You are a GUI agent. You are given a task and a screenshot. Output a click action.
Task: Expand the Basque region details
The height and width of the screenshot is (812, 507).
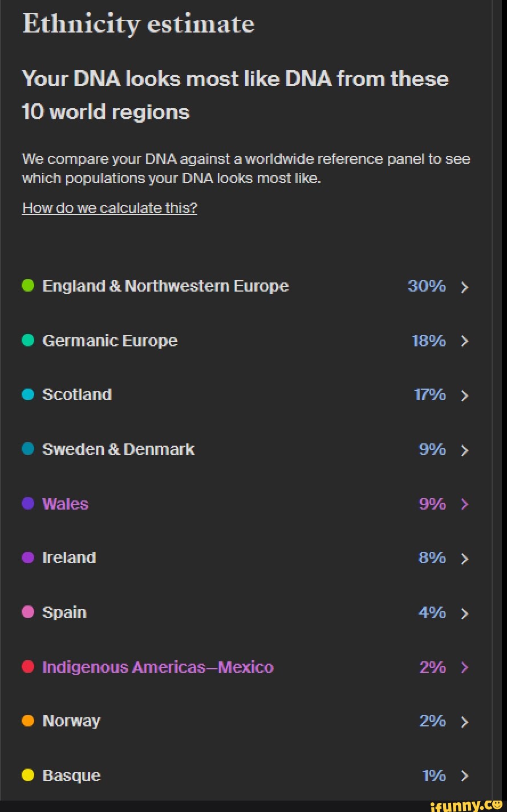[x=465, y=776]
